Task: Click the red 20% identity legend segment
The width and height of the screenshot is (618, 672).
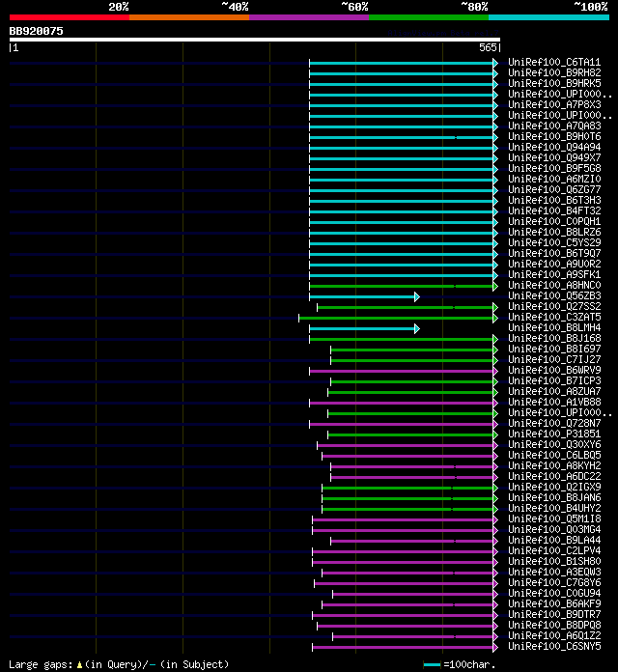Action: [70, 17]
